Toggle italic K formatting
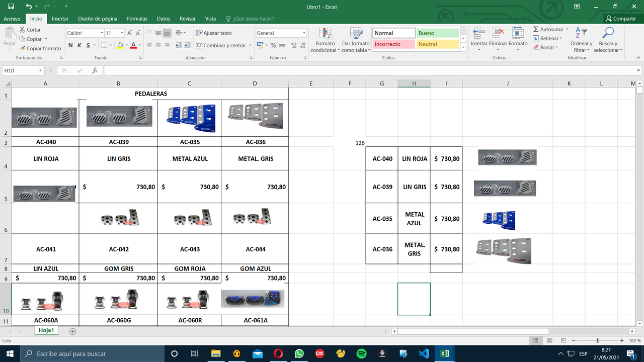Viewport: 644px width, 362px height. click(x=79, y=45)
